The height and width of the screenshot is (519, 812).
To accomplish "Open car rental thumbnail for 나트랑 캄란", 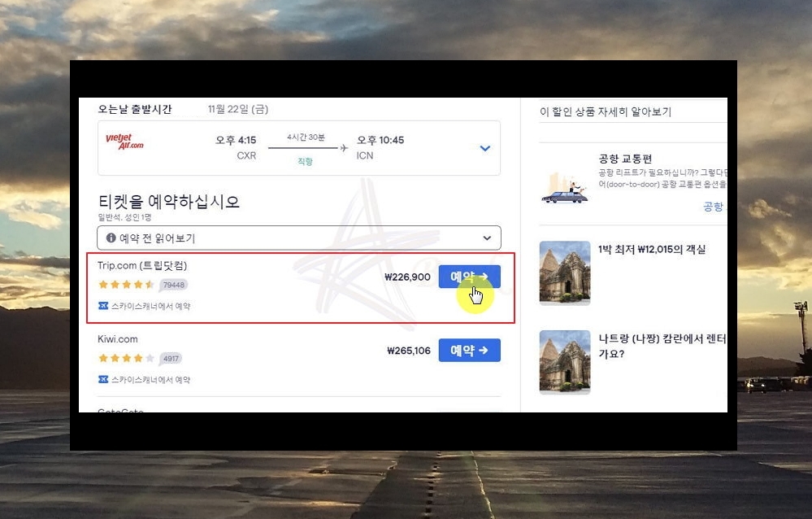I will tap(565, 362).
